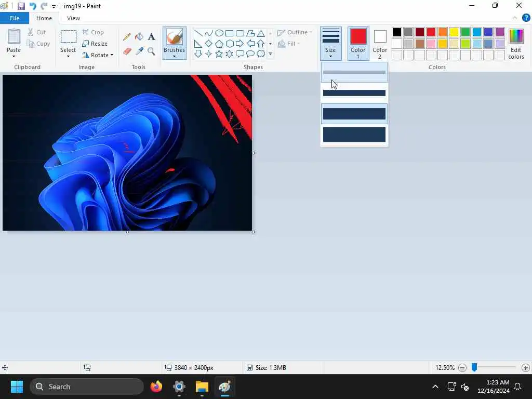Choose the Right triangle shape
This screenshot has height=399, width=532.
198,44
